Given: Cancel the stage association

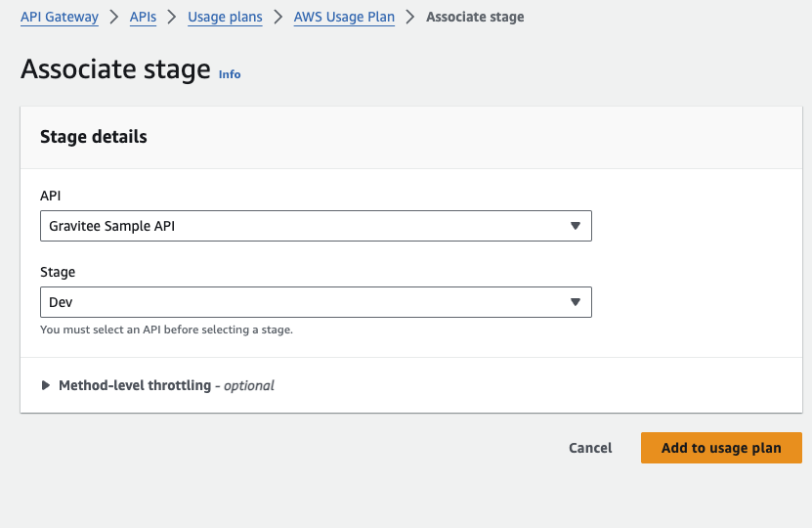Looking at the screenshot, I should coord(590,448).
